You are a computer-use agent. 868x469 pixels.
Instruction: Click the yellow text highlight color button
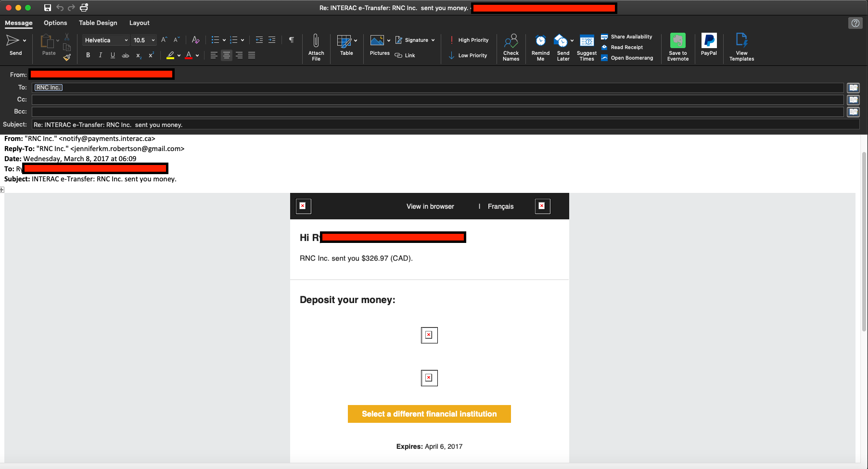170,55
